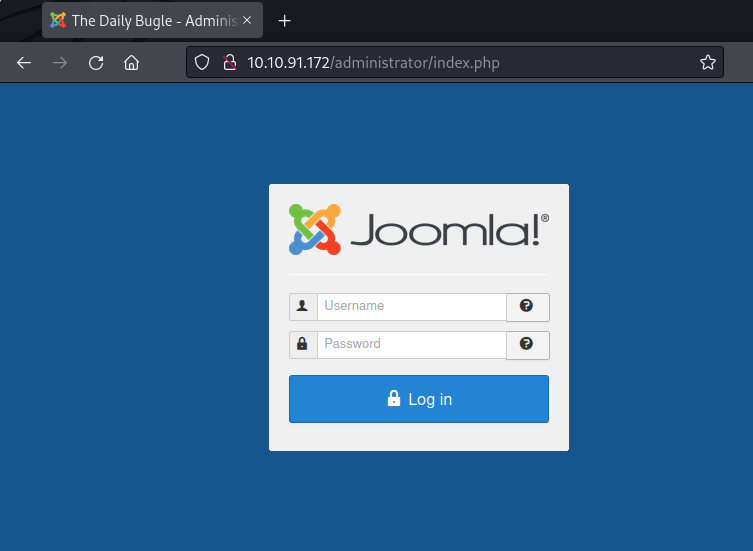Click the Password help question mark
Viewport: 753px width, 551px height.
(x=528, y=345)
